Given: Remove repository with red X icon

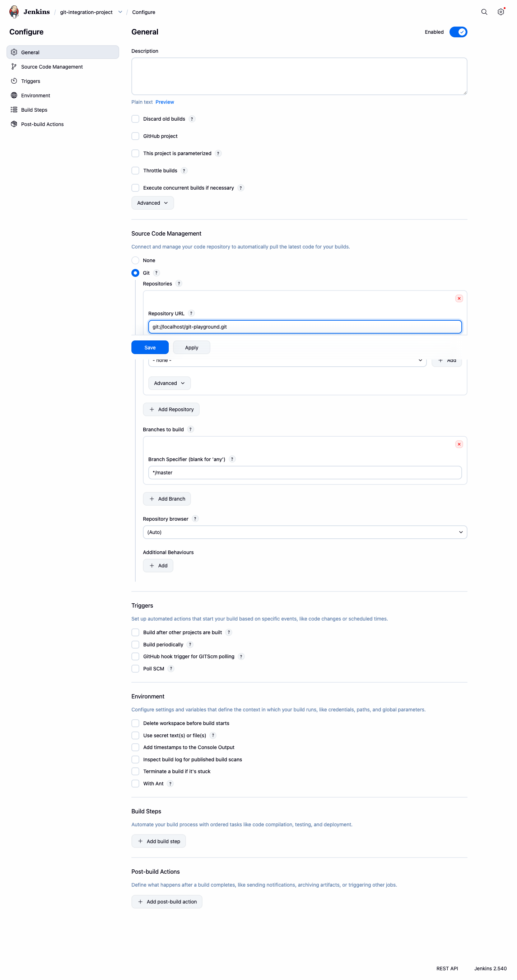Looking at the screenshot, I should pos(459,298).
